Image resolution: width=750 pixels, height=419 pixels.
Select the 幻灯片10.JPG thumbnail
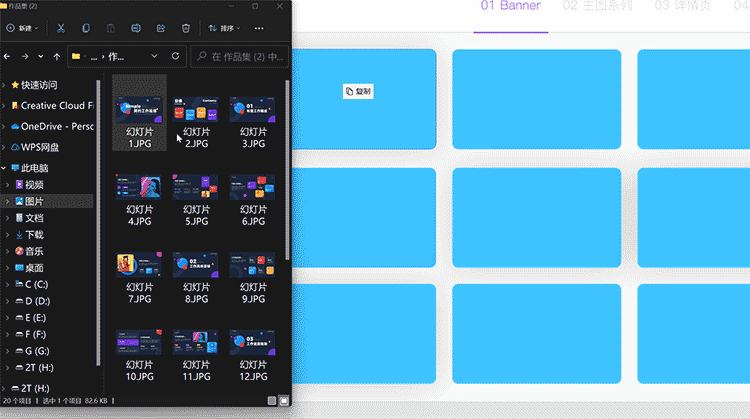[139, 342]
